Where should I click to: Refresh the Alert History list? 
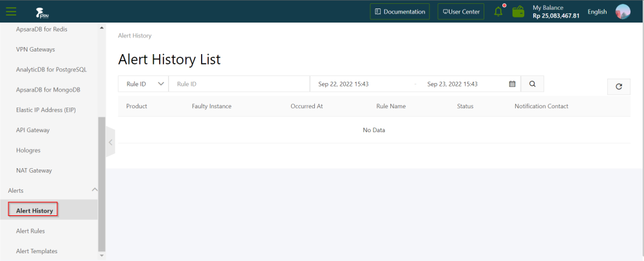pos(618,87)
